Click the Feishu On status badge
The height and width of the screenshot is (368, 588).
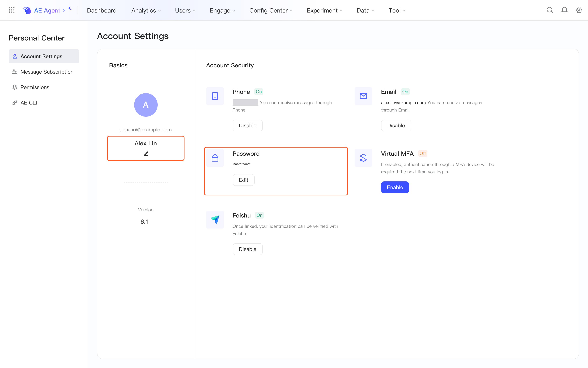click(x=259, y=215)
